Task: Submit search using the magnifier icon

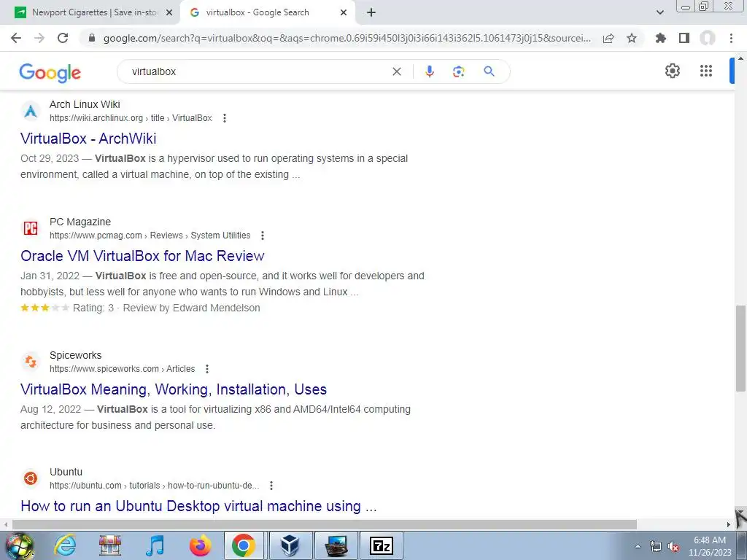Action: [x=489, y=71]
